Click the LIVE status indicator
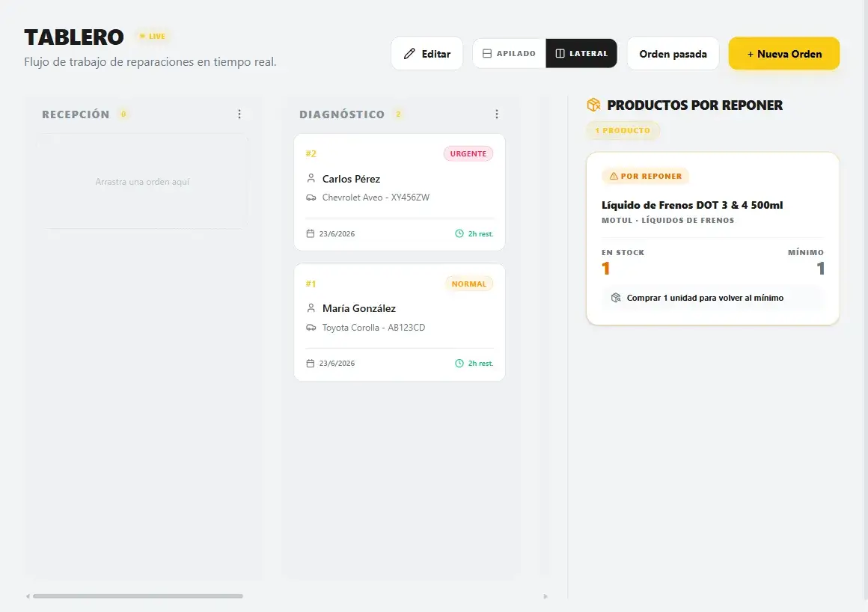The width and height of the screenshot is (868, 612). tap(152, 37)
